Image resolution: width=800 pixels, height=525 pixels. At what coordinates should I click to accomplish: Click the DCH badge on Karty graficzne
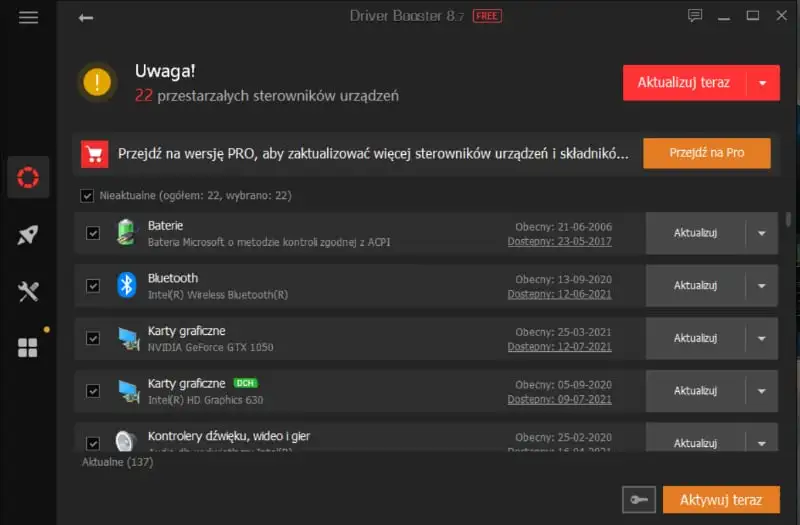(245, 383)
